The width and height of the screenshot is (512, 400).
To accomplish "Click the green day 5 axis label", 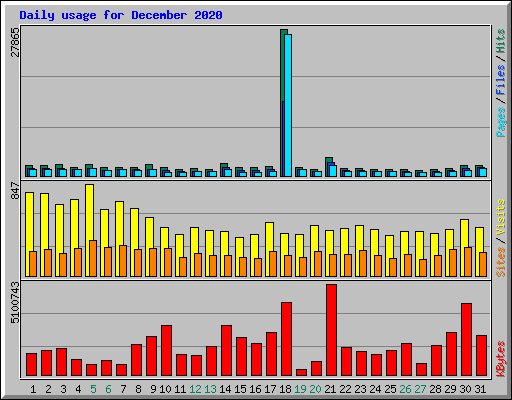I will tap(93, 389).
